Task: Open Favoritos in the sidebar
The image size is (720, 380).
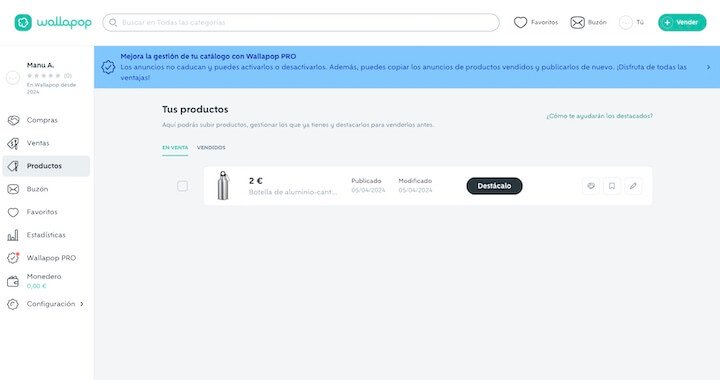Action: point(42,212)
